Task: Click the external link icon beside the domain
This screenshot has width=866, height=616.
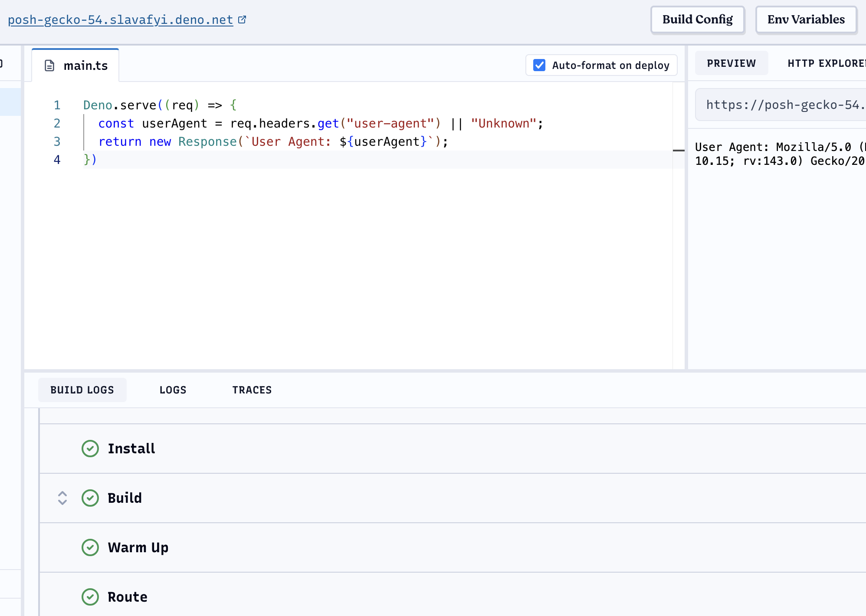Action: coord(243,20)
